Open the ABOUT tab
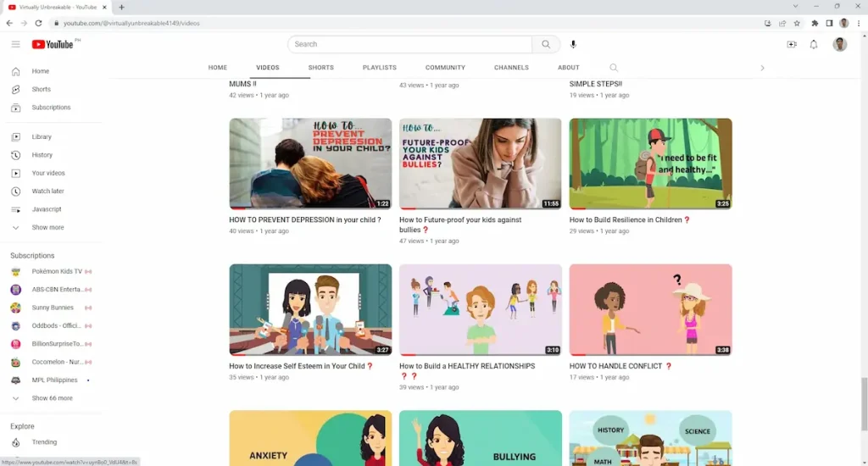This screenshot has width=868, height=466. coord(569,68)
